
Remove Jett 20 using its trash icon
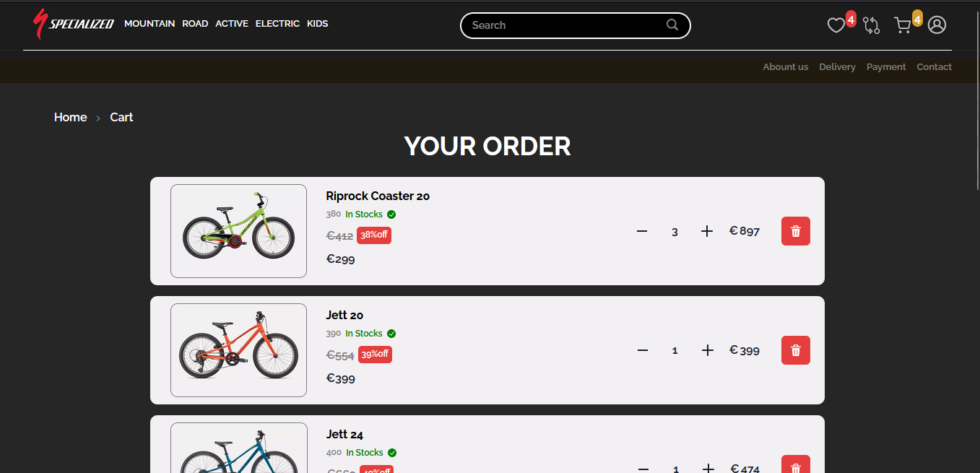(x=795, y=350)
